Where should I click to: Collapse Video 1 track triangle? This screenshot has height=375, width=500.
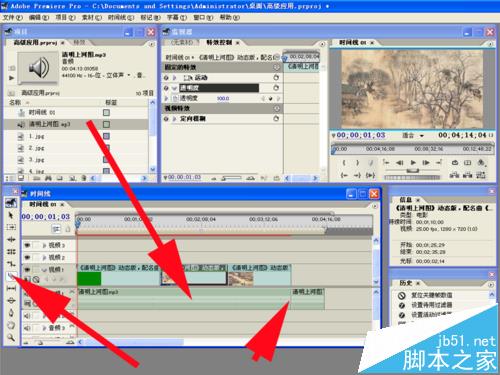pyautogui.click(x=44, y=269)
